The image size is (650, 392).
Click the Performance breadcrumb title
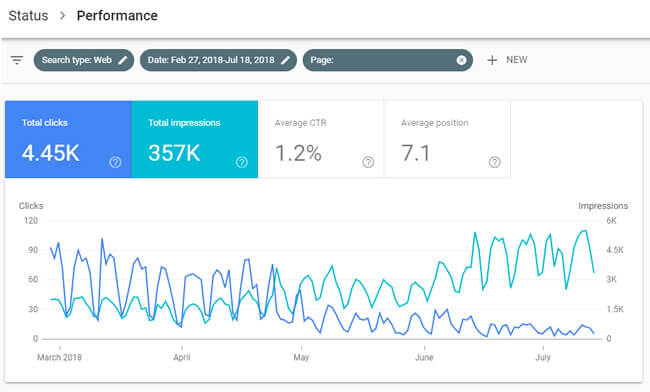[117, 16]
